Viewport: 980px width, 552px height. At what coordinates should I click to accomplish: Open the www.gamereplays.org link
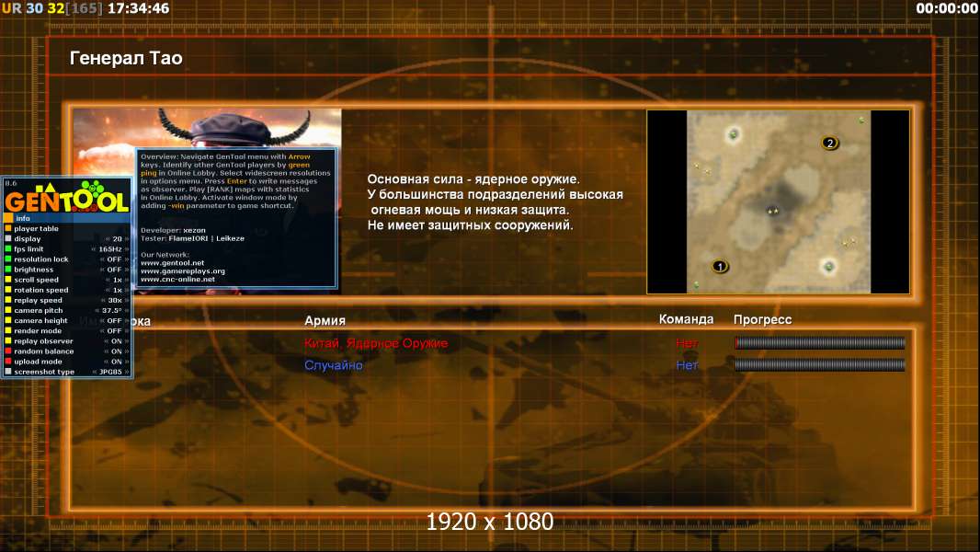pos(183,271)
